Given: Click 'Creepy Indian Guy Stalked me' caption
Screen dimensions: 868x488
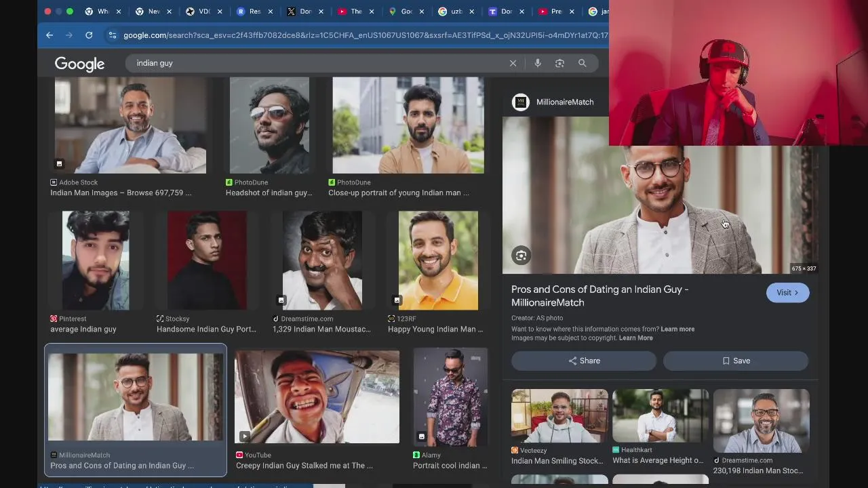Looking at the screenshot, I should [304, 466].
